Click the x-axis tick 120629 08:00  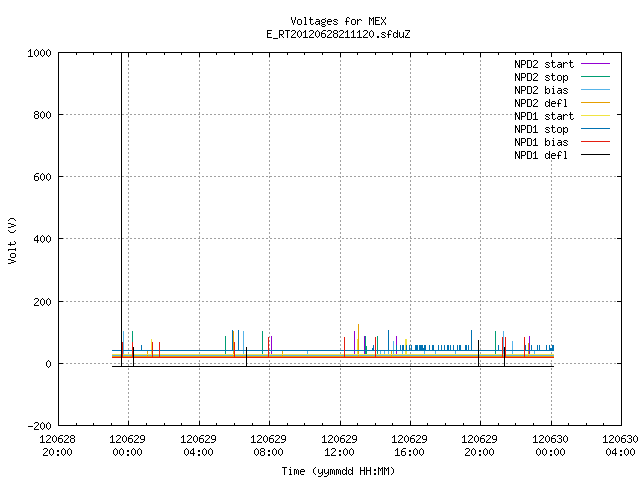pos(268,446)
